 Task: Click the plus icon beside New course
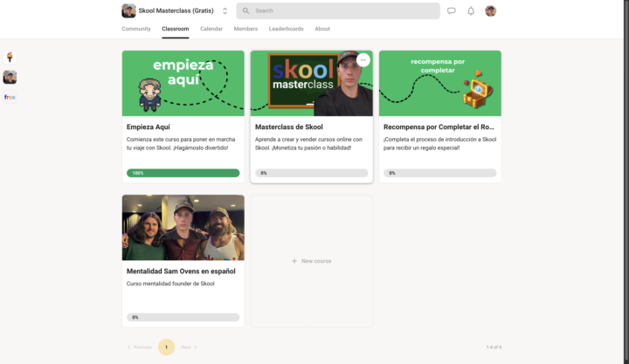tap(294, 261)
